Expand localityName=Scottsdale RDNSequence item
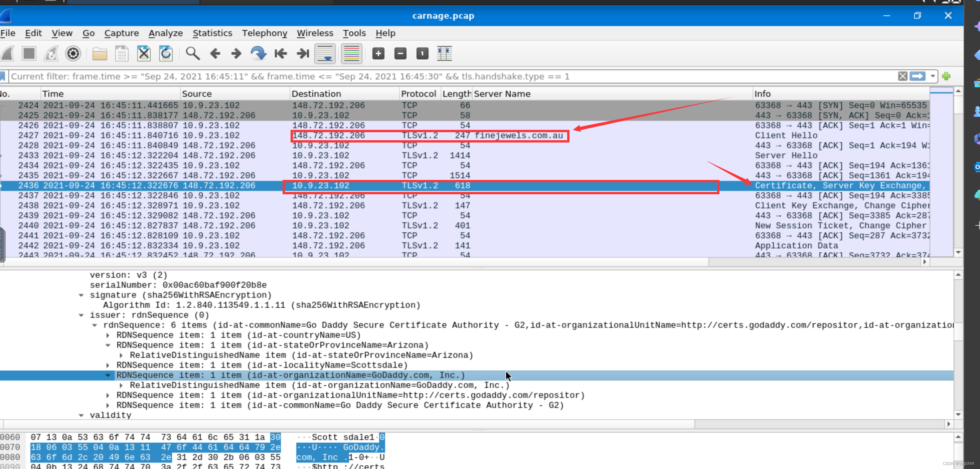This screenshot has width=980, height=469. [x=108, y=365]
